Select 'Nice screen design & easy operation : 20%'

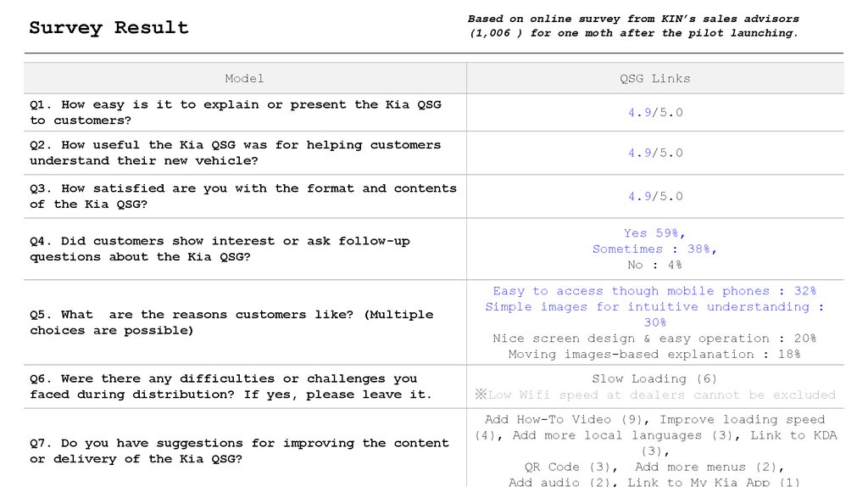(x=654, y=339)
